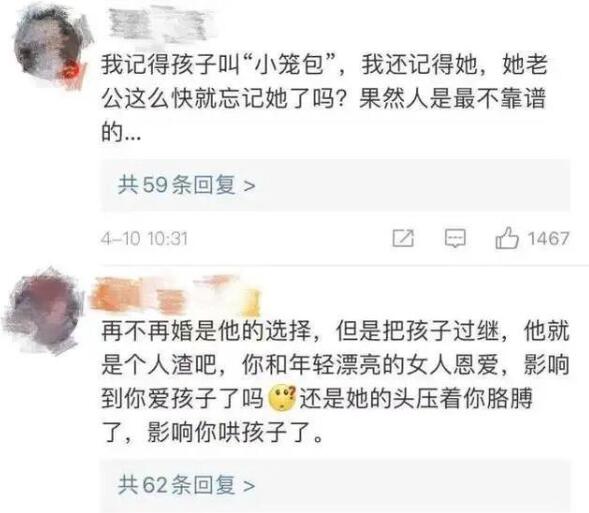
Task: Click the 4-10 10:31 timestamp
Action: point(144,239)
